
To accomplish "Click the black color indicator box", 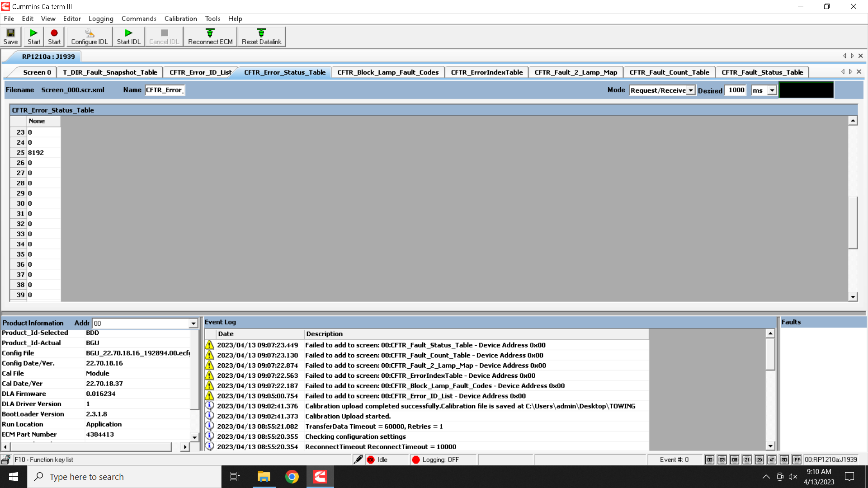I will (x=806, y=90).
